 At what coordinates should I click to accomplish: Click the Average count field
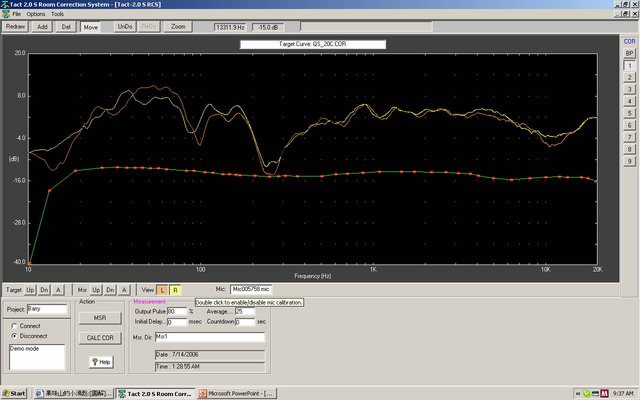coord(244,311)
